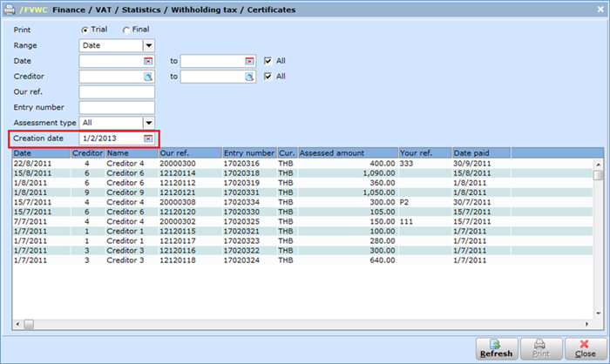Click Date paid 30/9/2011
This screenshot has width=610, height=364.
[472, 164]
